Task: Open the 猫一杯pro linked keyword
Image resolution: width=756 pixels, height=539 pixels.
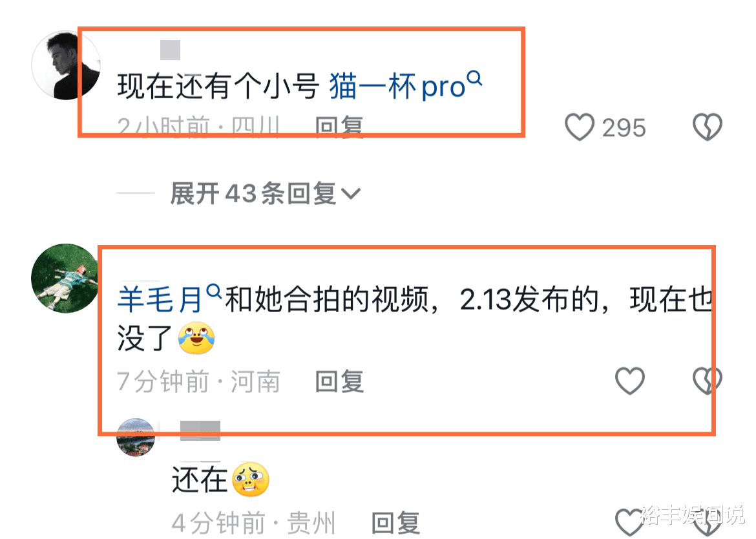Action: [397, 87]
